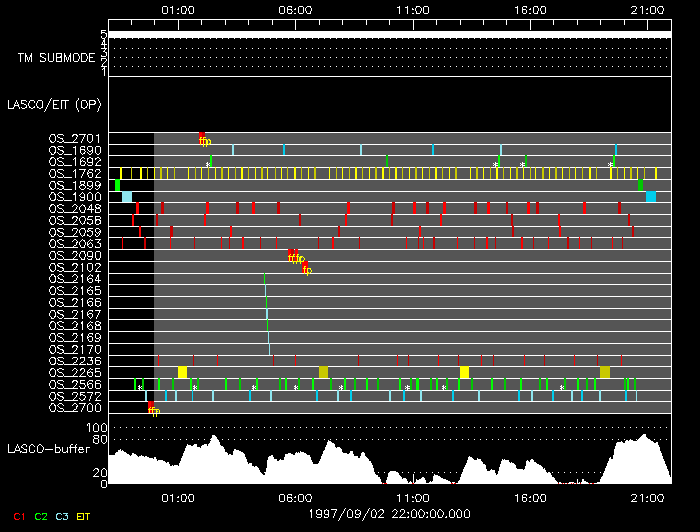Click the 11:00 label on the top axis
The width and height of the screenshot is (700, 532).
[413, 10]
